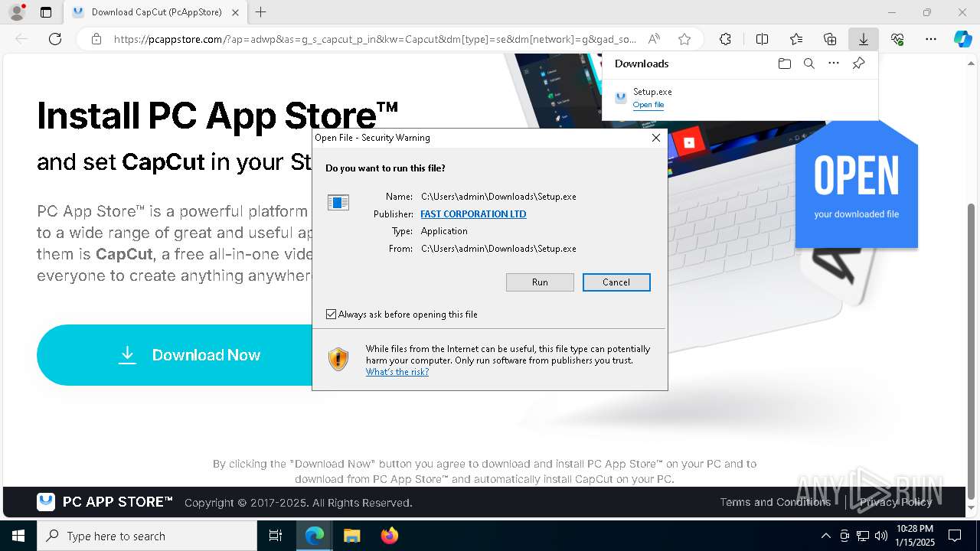Select the Download CapCut (PcAppStore) tab
The width and height of the screenshot is (980, 551).
155,12
